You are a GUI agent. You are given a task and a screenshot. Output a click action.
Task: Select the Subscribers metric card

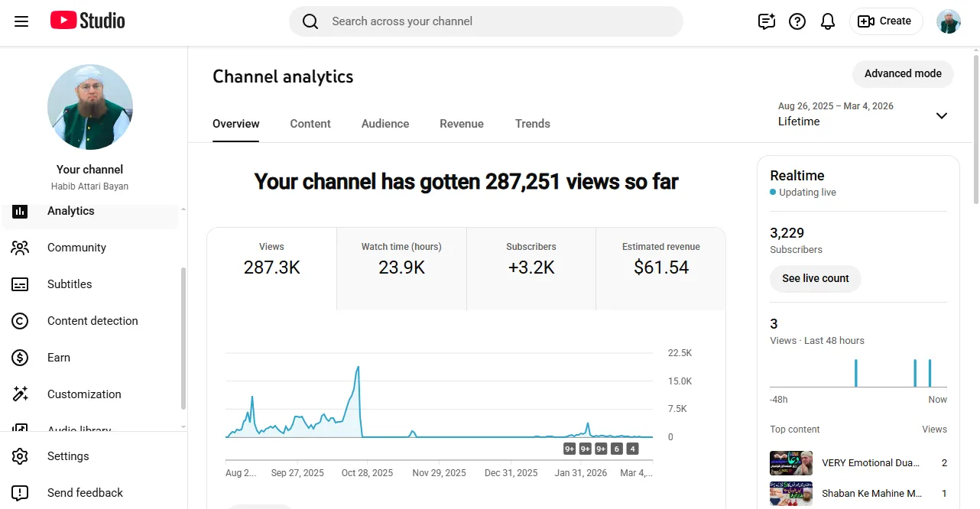point(531,269)
